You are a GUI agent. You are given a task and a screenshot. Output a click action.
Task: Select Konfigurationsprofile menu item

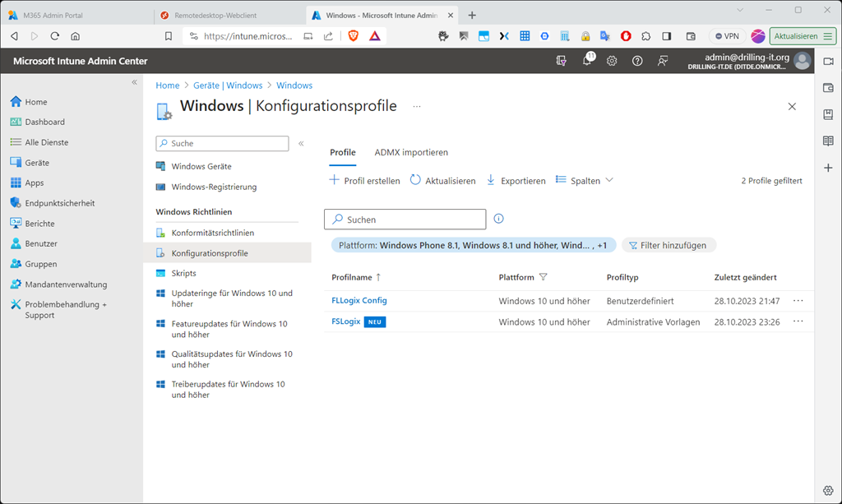pos(227,252)
